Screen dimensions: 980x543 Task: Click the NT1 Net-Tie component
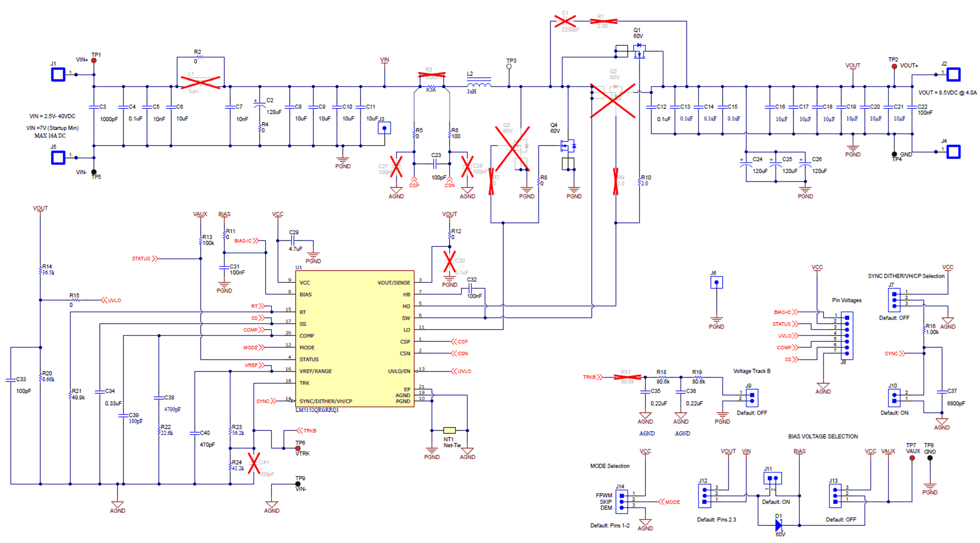tap(449, 430)
